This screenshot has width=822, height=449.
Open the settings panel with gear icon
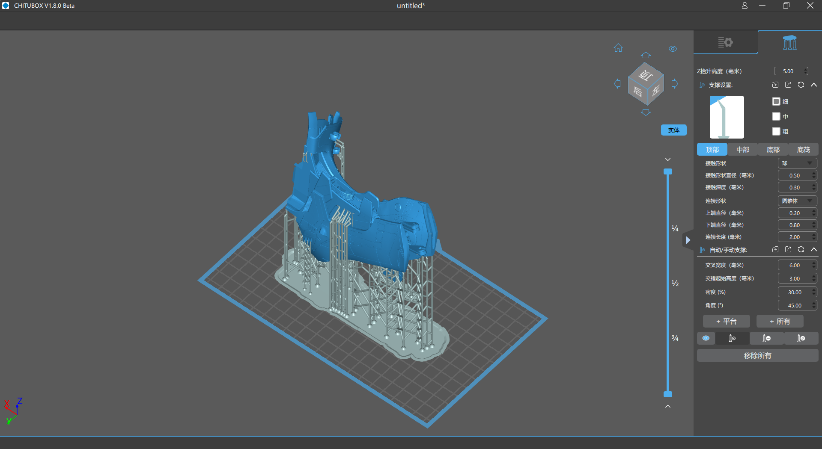click(x=726, y=42)
